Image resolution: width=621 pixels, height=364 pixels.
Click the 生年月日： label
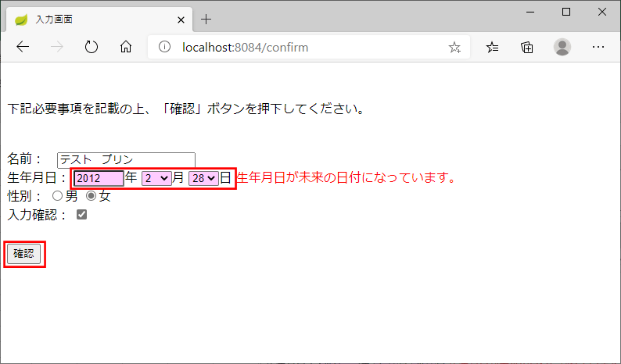[x=38, y=177]
